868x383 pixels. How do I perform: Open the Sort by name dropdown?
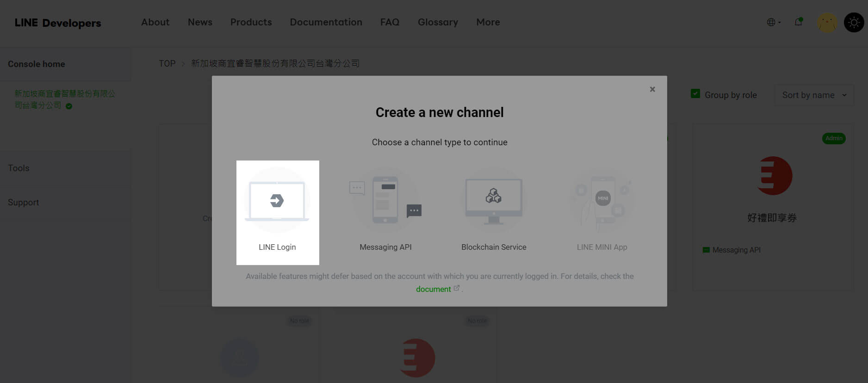point(814,95)
